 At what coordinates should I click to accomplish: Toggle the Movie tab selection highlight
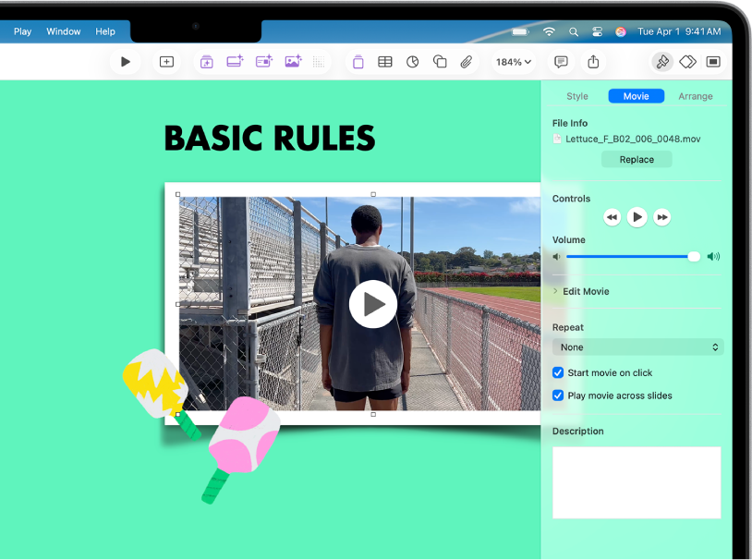click(x=637, y=95)
